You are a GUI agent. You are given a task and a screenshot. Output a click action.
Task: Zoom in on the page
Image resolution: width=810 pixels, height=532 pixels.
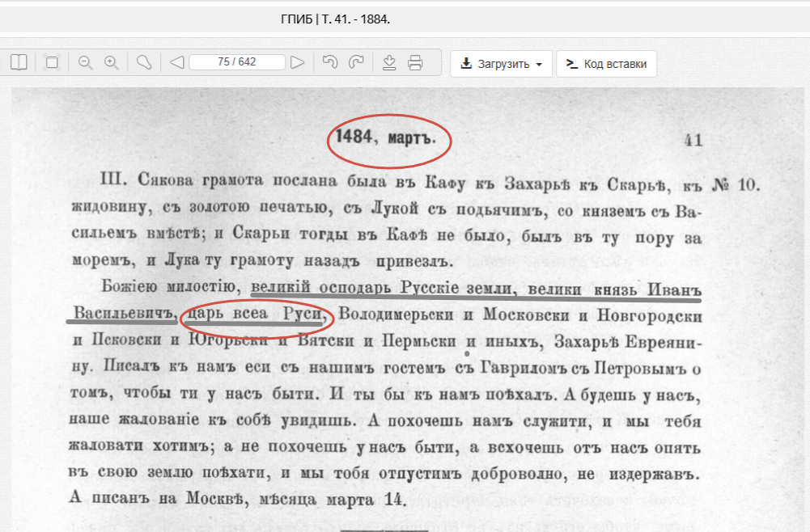click(112, 62)
